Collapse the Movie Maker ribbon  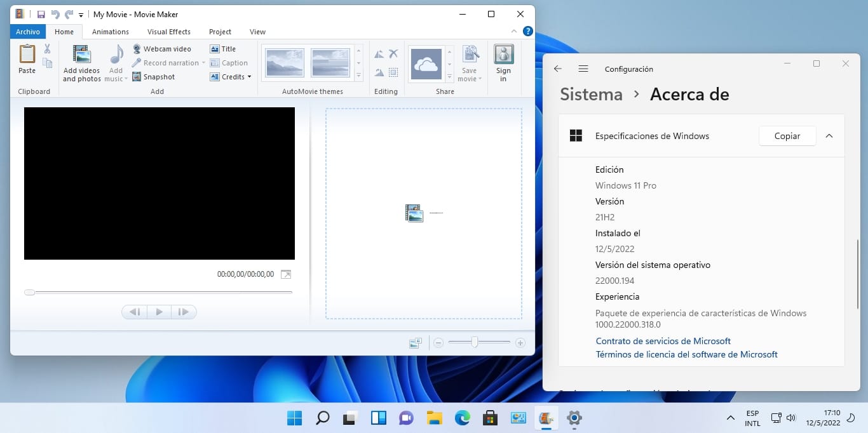point(514,31)
